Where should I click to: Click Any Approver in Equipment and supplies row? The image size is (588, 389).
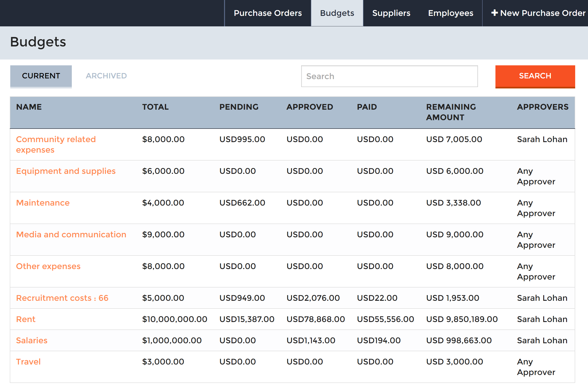pyautogui.click(x=536, y=176)
